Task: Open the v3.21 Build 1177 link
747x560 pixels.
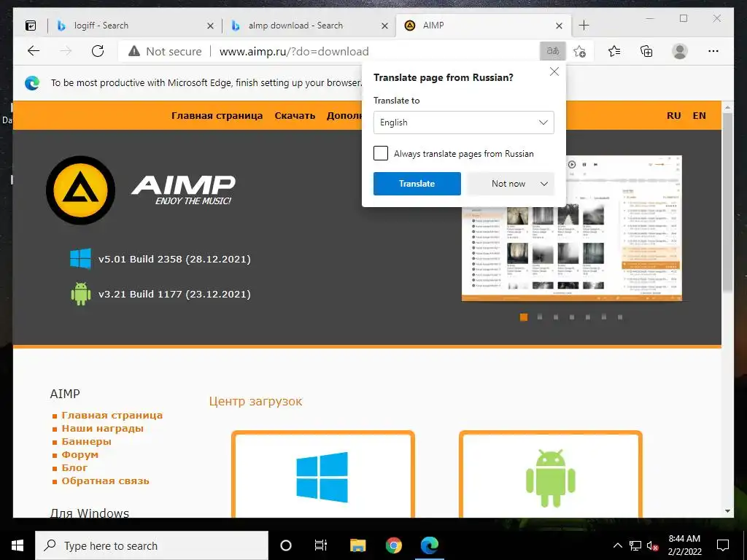Action: [174, 295]
